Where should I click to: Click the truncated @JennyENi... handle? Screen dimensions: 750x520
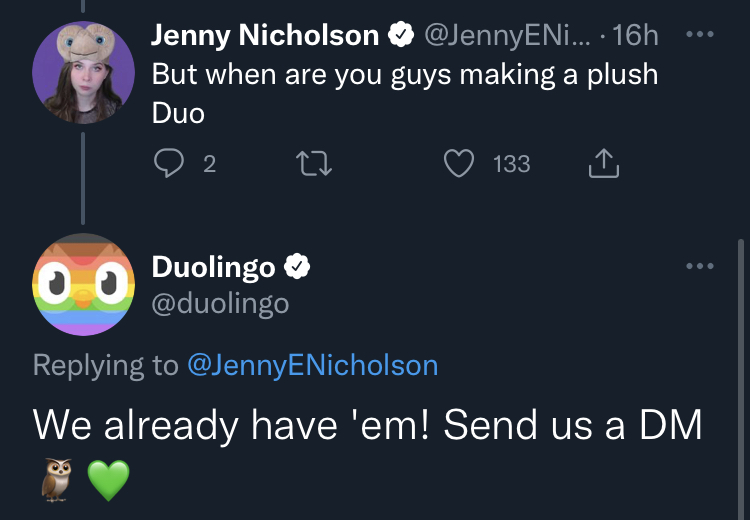[507, 35]
